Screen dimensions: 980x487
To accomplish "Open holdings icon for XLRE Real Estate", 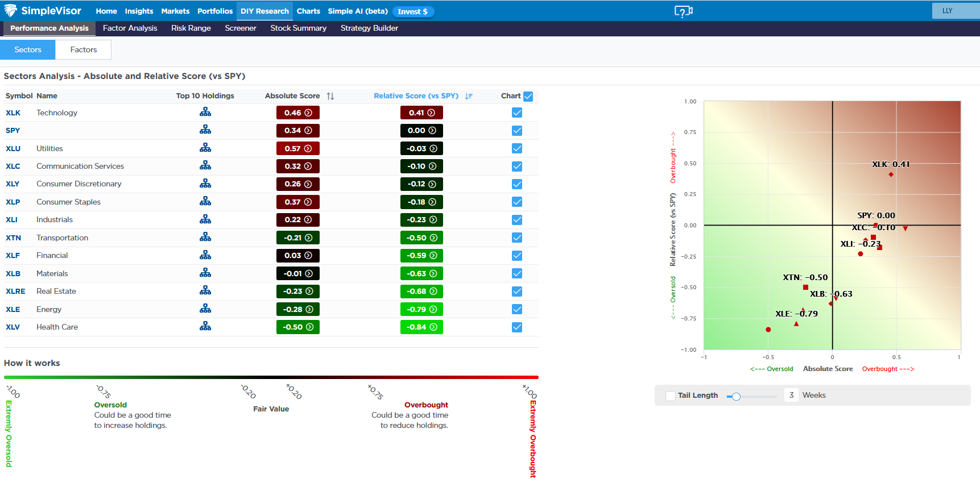I will (205, 290).
